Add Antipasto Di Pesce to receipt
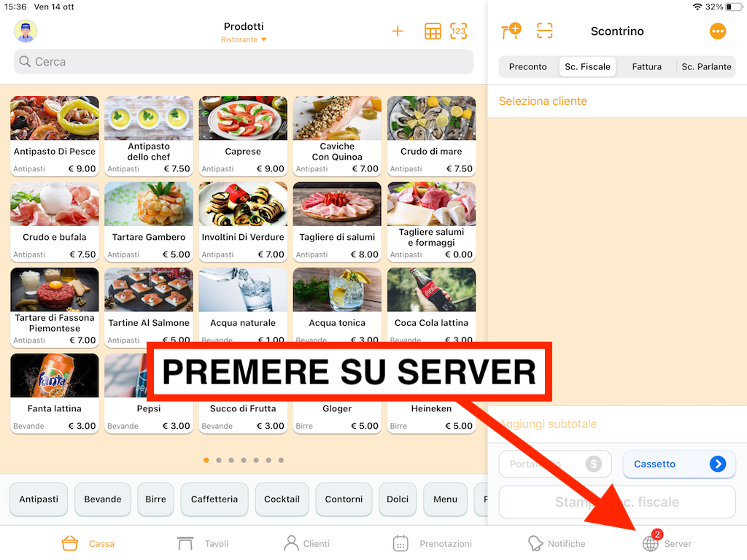 54,136
